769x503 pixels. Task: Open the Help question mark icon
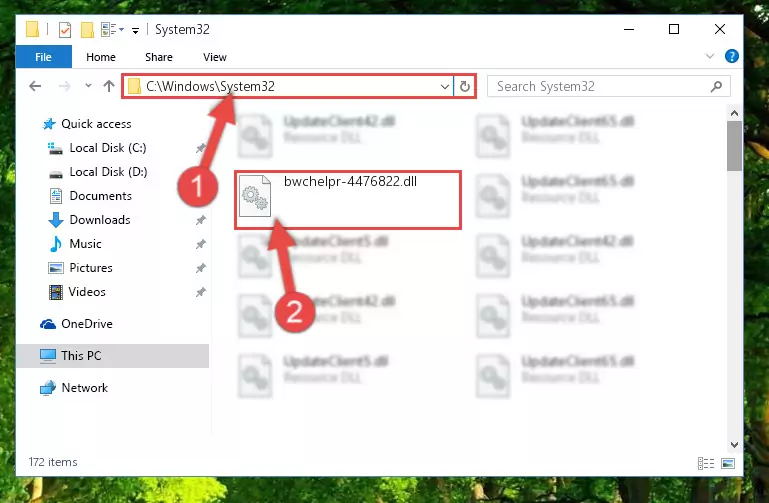click(x=732, y=56)
